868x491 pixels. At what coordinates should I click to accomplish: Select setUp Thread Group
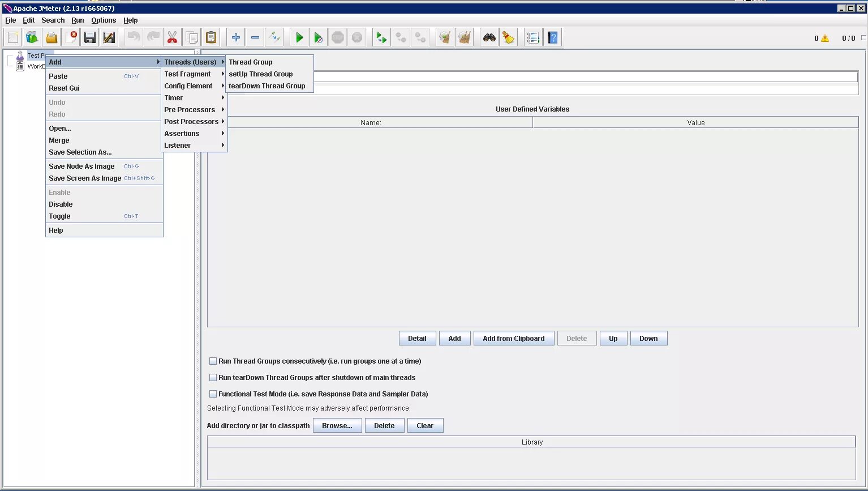click(269, 74)
